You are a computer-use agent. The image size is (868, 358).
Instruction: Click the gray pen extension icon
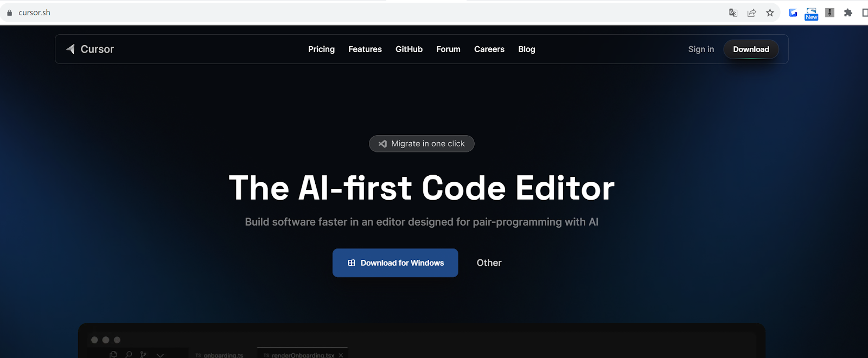[829, 12]
